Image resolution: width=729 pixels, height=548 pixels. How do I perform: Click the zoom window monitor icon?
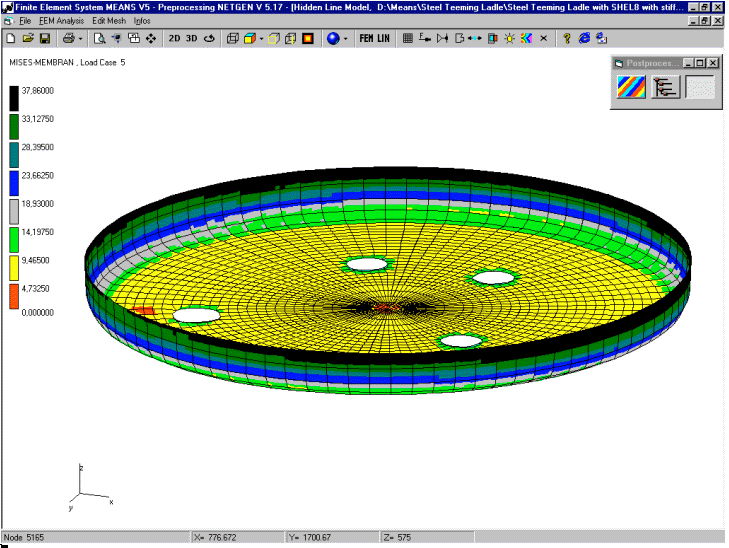(x=116, y=39)
